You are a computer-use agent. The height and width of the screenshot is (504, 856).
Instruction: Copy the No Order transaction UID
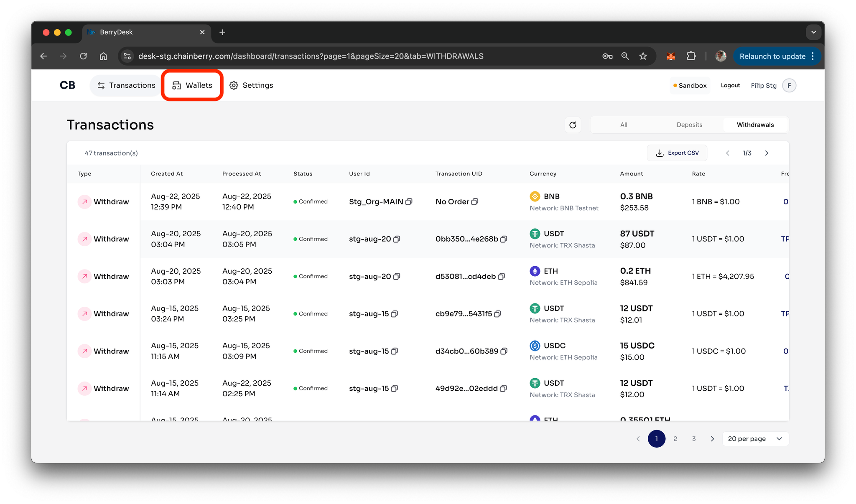click(475, 202)
